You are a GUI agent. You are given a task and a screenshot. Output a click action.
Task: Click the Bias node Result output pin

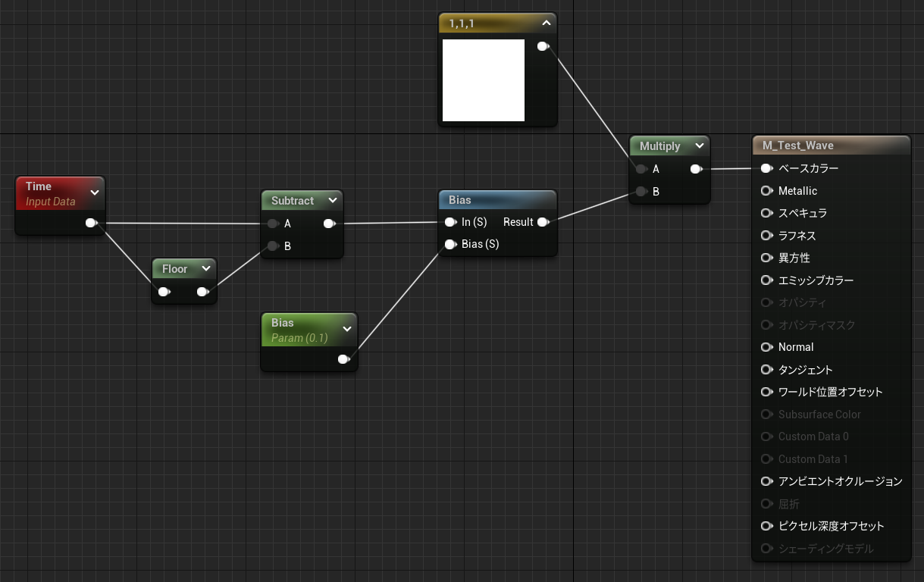tap(543, 222)
